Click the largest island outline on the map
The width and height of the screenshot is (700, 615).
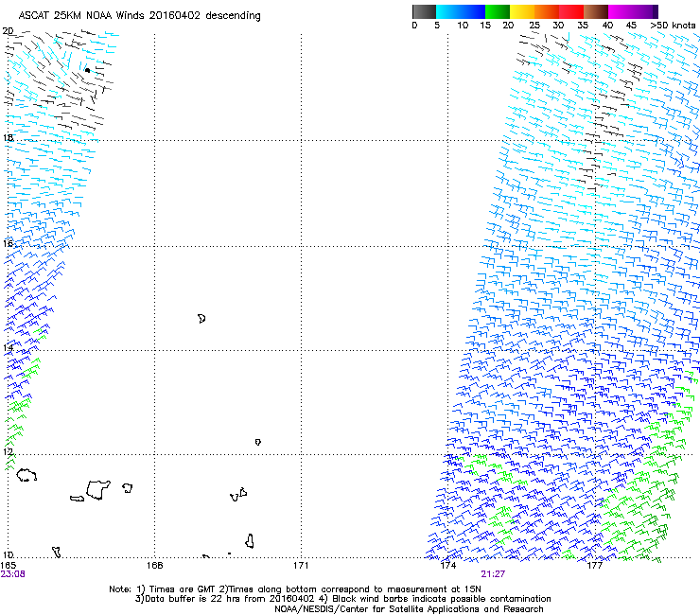98,490
